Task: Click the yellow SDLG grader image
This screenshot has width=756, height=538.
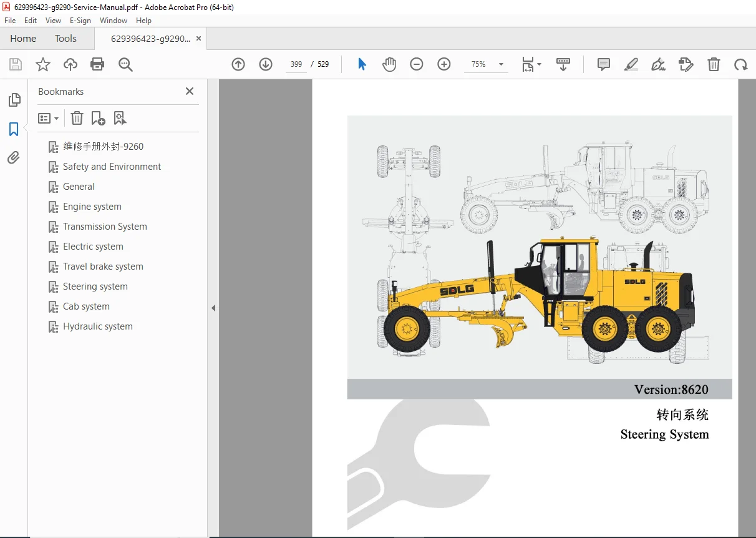Action: click(x=538, y=295)
